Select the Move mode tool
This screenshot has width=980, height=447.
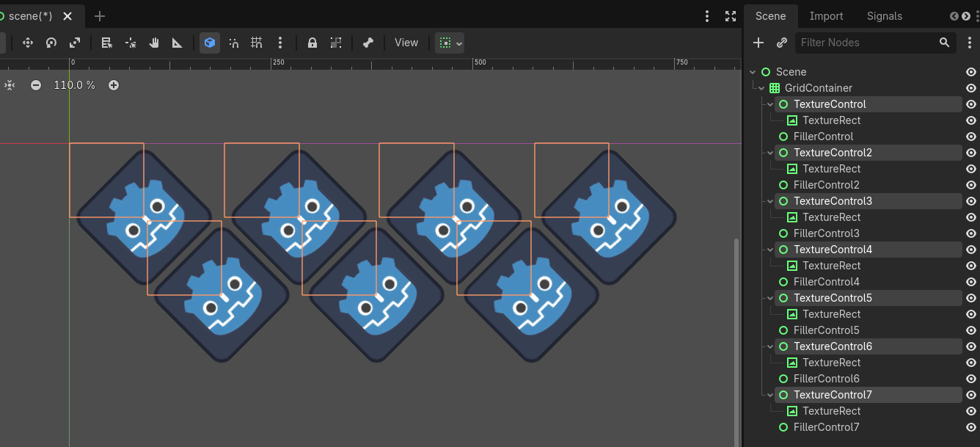pos(28,43)
